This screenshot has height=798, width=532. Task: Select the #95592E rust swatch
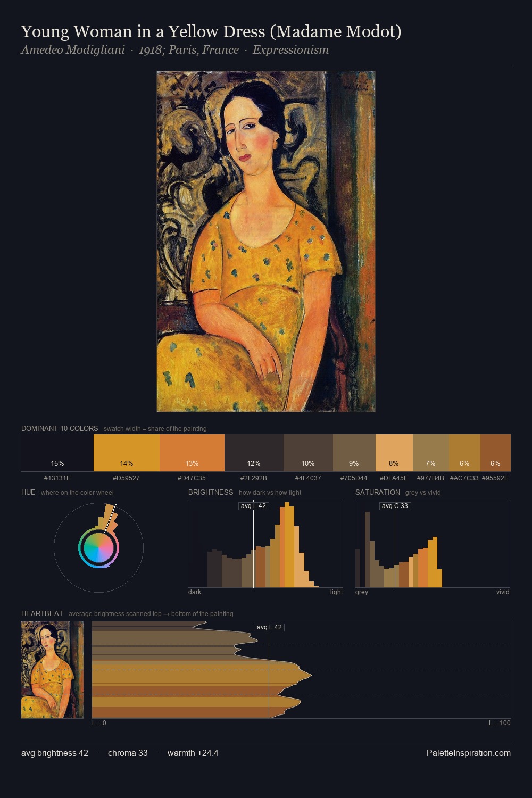tap(495, 453)
